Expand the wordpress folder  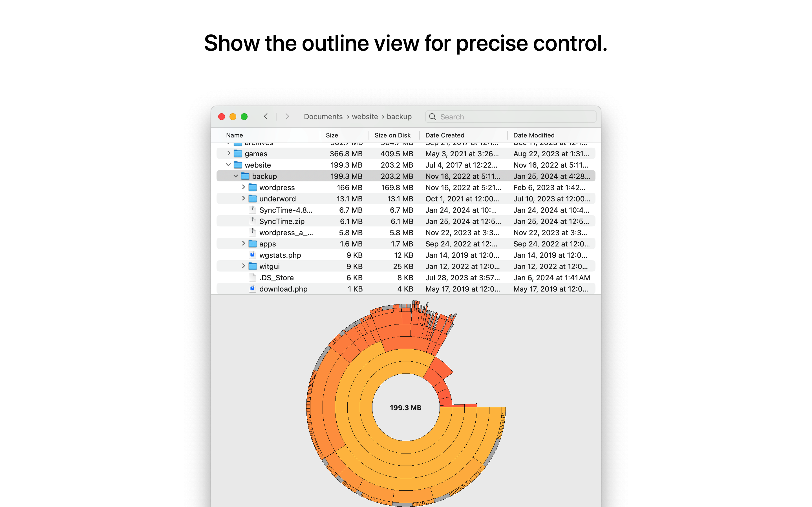(x=243, y=187)
